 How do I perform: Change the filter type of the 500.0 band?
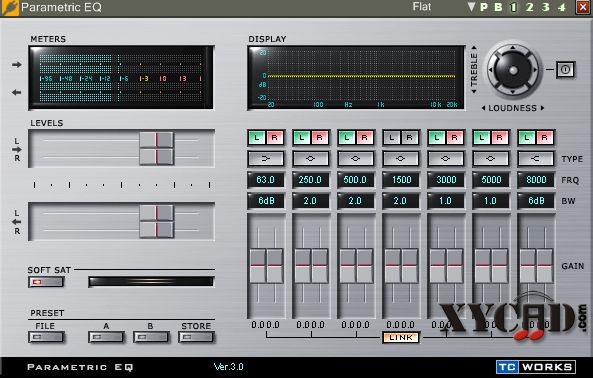point(356,159)
